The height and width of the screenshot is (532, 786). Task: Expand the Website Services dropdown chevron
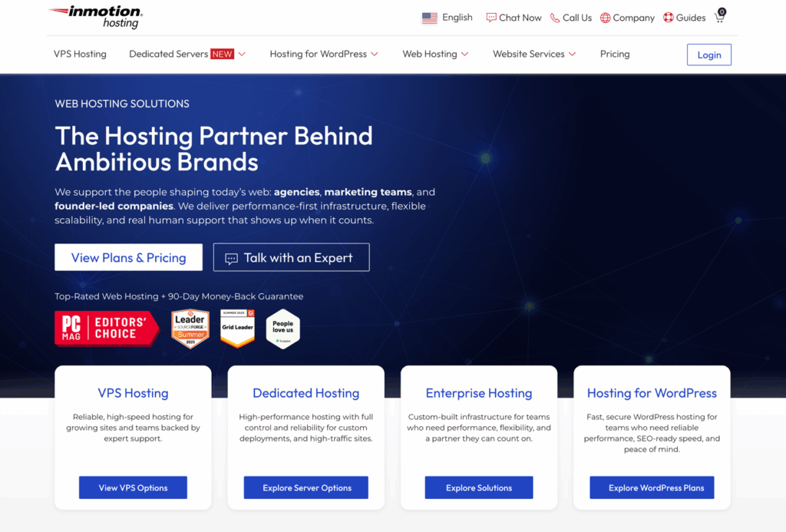tap(573, 55)
